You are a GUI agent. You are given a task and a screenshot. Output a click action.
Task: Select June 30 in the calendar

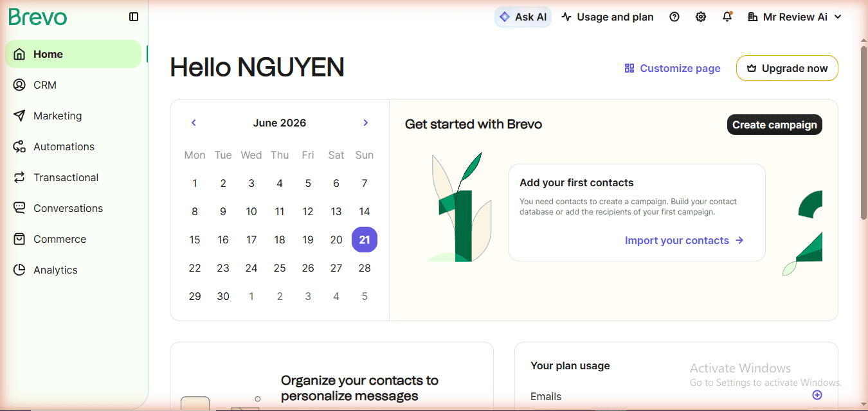coord(223,296)
